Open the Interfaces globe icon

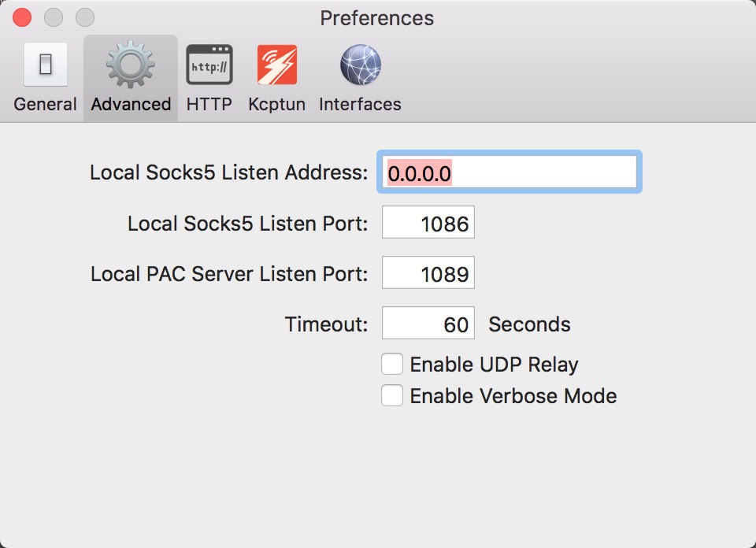coord(361,65)
